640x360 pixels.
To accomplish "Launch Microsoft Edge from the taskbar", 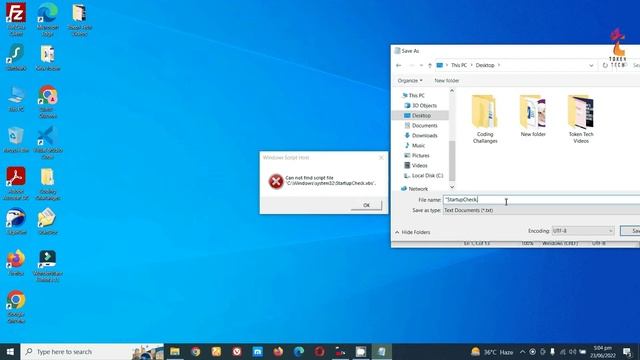I will (299, 351).
